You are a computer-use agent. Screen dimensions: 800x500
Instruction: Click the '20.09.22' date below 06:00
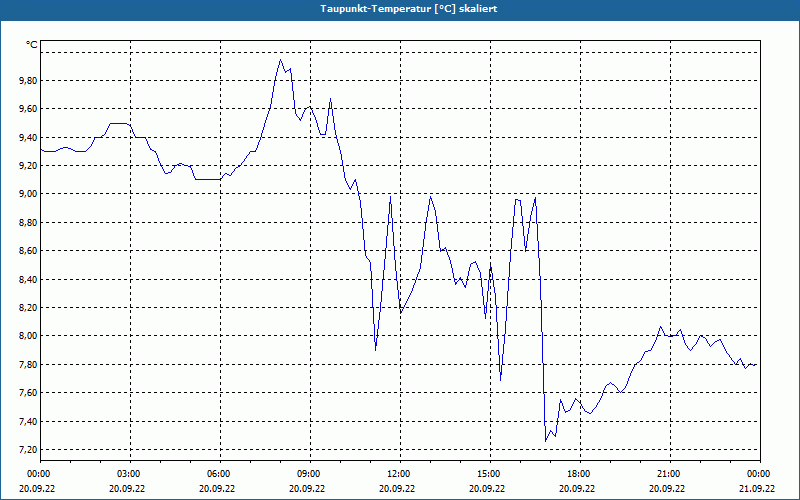click(217, 488)
